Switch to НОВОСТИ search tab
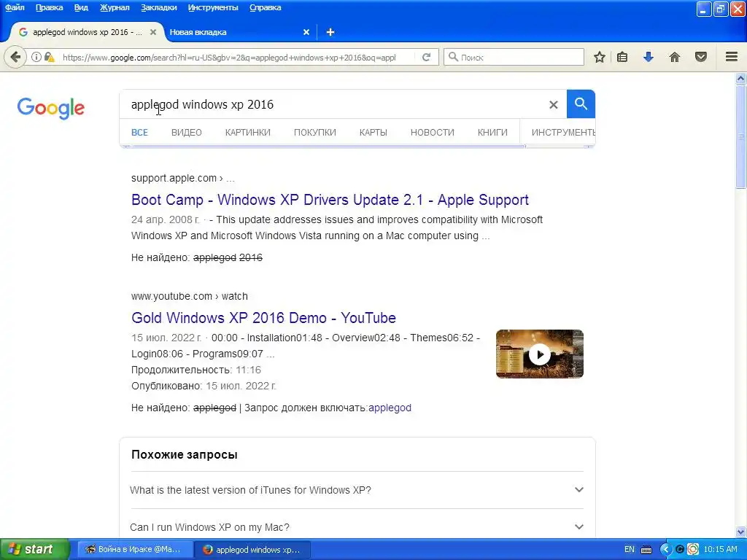This screenshot has height=560, width=747. pyautogui.click(x=432, y=133)
